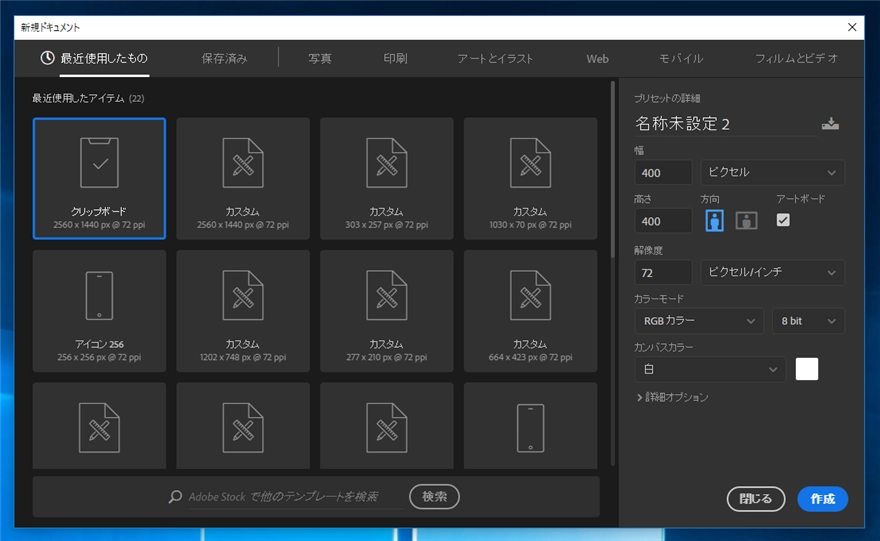This screenshot has height=541, width=880.
Task: Open the RGB カラー color mode dropdown
Action: coord(699,321)
